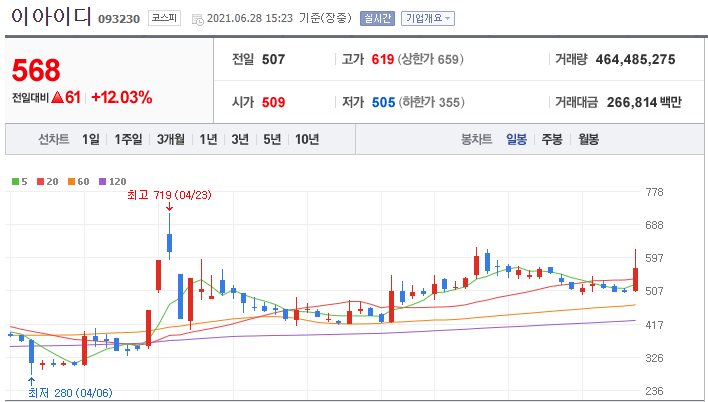Click the 최저 280 (04/06) marker label
This screenshot has width=708, height=402.
click(70, 393)
